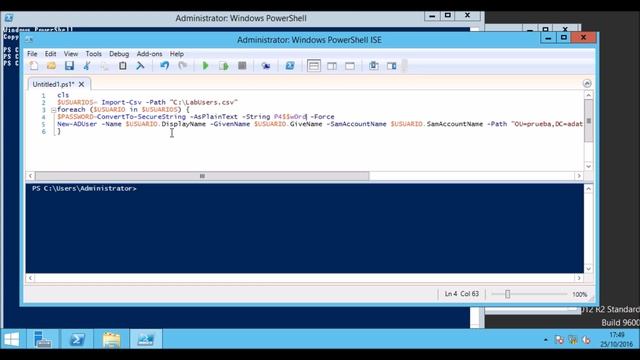Screen dimensions: 640x360
Task: Open the Windows Start button
Action: pos(11,339)
